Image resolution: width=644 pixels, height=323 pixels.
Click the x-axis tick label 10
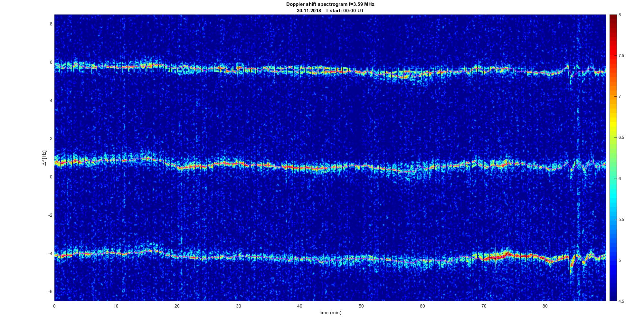pos(116,306)
